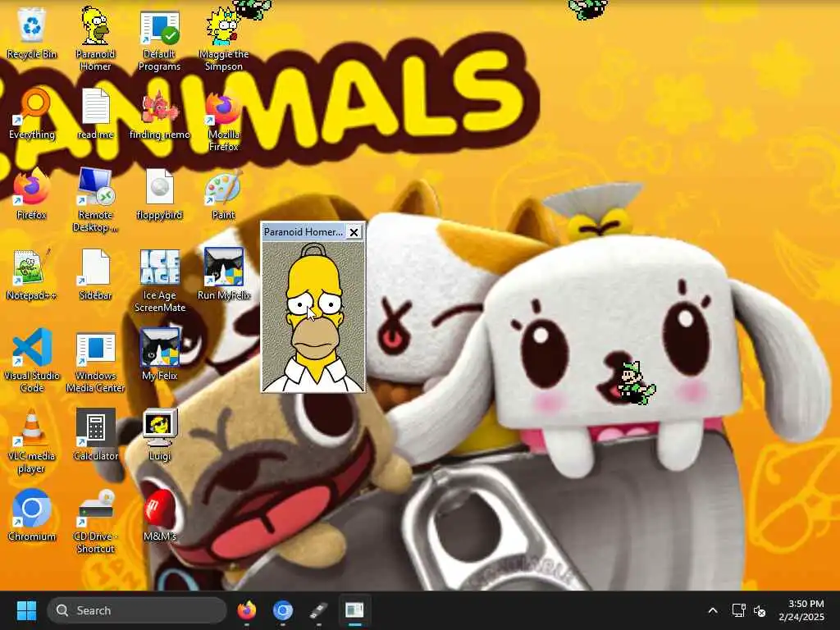The height and width of the screenshot is (630, 840).
Task: Open the Windows Start menu
Action: tap(26, 610)
